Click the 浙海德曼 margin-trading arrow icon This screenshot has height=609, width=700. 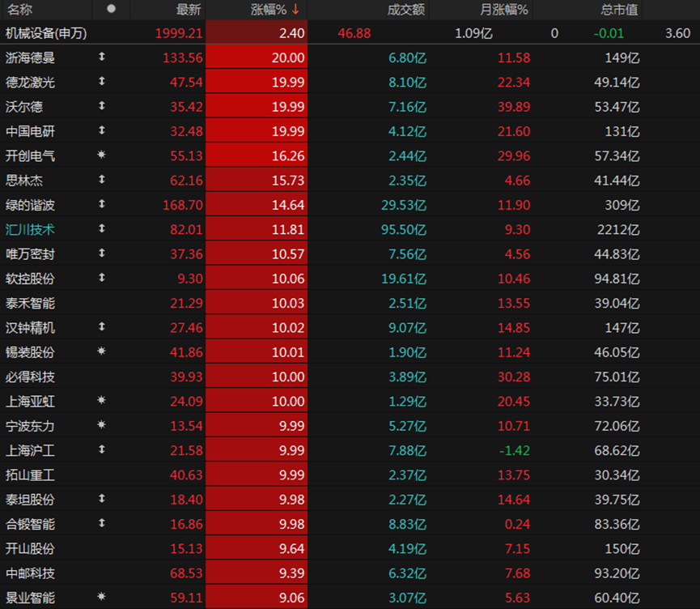pyautogui.click(x=102, y=57)
